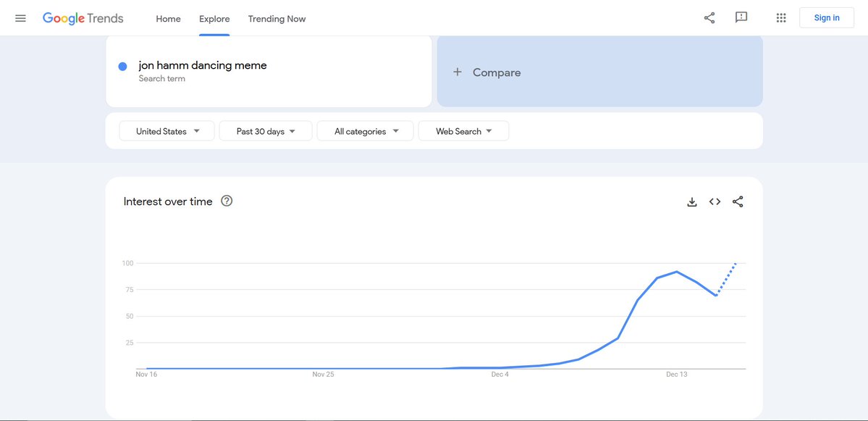Click the Google Trends logo

click(x=83, y=18)
